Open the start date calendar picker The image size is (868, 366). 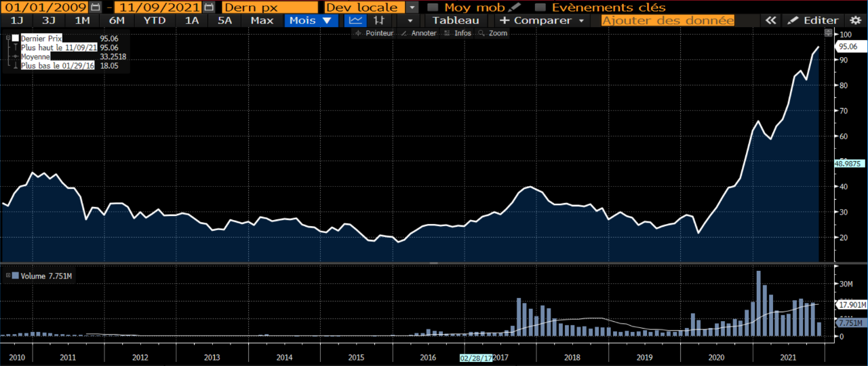95,7
